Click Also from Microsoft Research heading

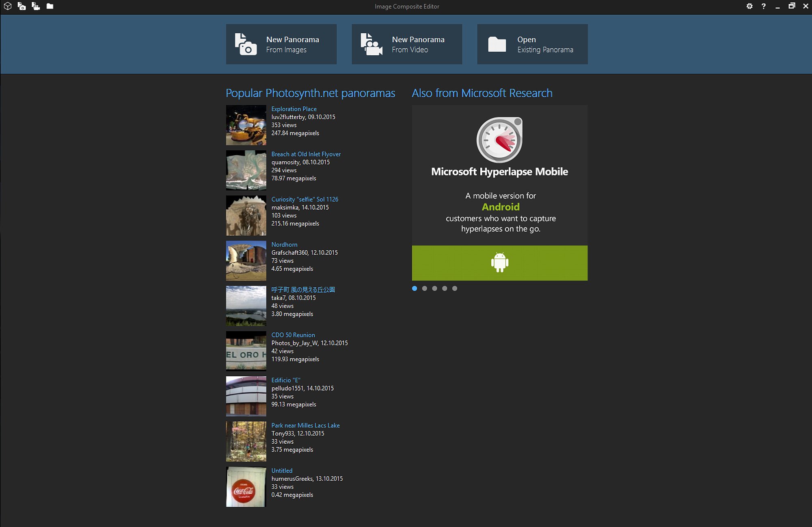(x=482, y=93)
